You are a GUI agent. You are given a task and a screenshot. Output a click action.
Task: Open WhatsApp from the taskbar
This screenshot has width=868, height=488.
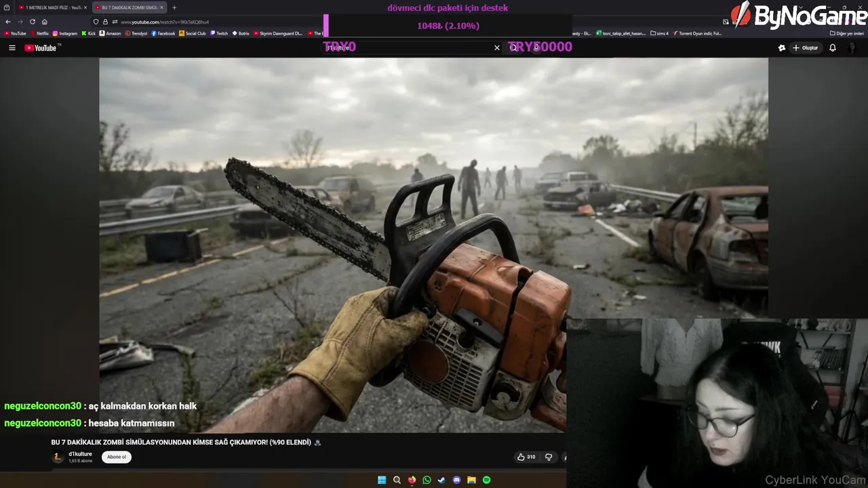tap(427, 480)
